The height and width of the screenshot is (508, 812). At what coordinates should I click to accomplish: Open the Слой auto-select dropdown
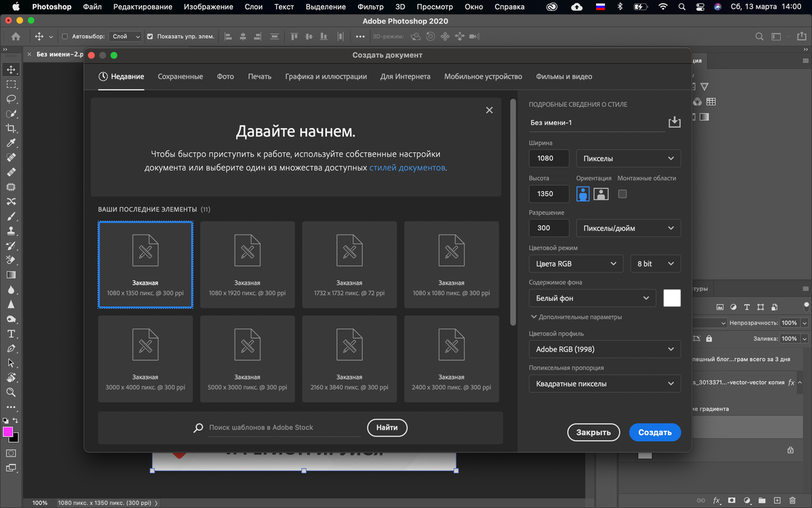[x=127, y=37]
